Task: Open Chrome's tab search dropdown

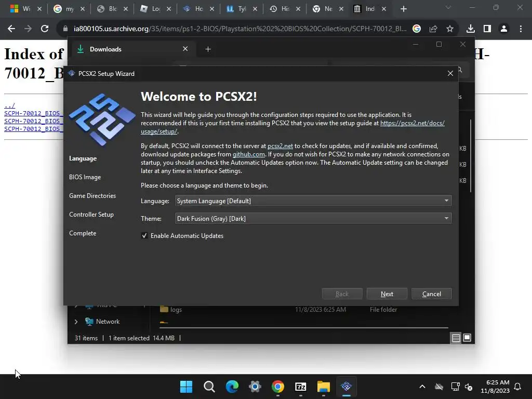Action: (448, 7)
